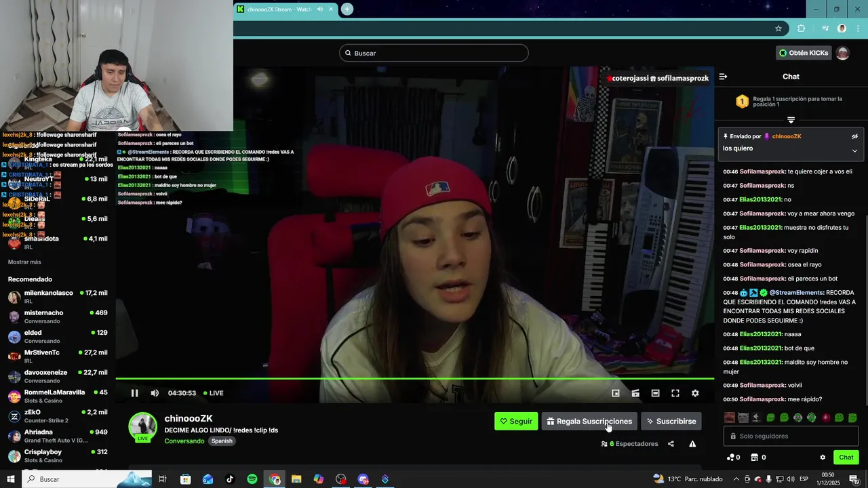The image size is (868, 488).
Task: Click Obtén KICKs button
Action: tap(804, 53)
